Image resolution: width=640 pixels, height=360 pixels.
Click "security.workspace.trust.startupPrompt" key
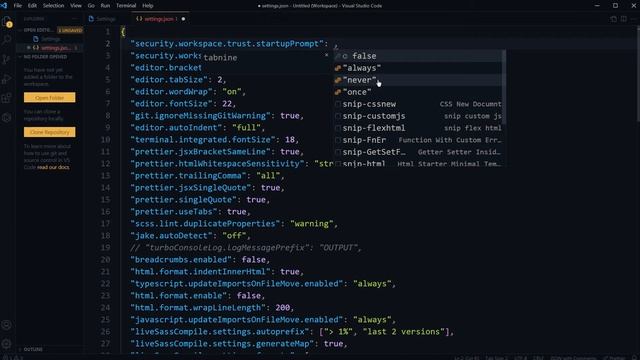tap(227, 44)
